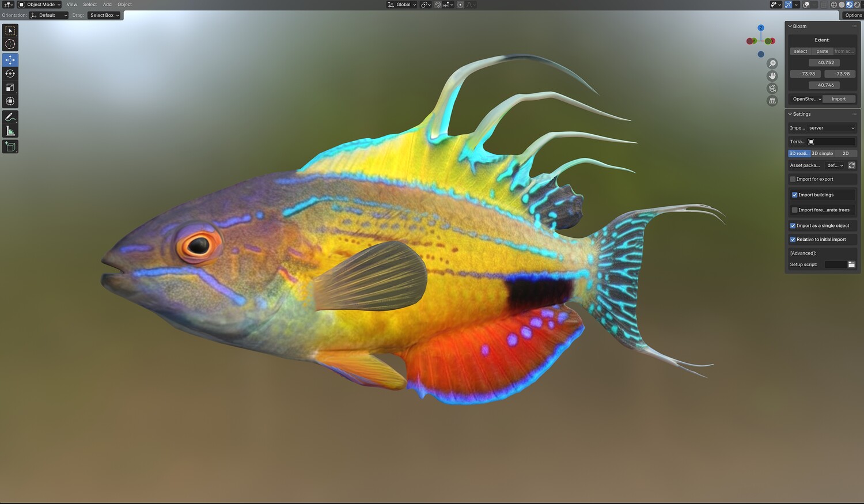Toggle snapping magnet icon

[438, 5]
